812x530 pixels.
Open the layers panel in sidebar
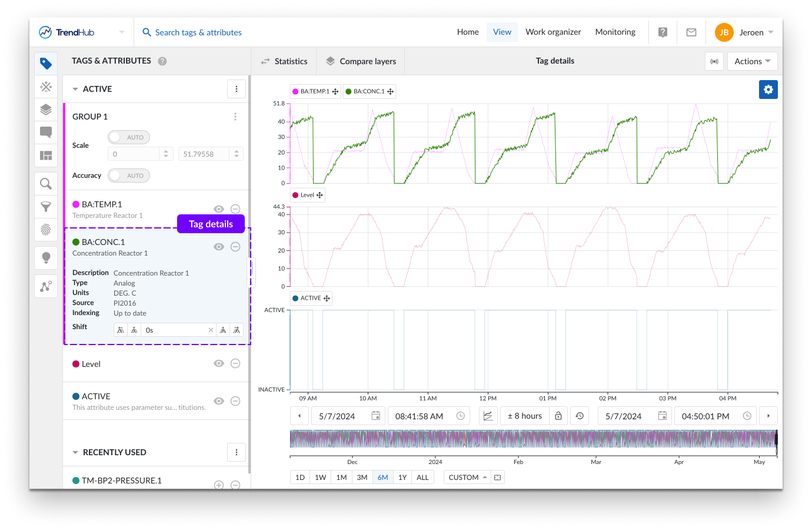pos(46,110)
